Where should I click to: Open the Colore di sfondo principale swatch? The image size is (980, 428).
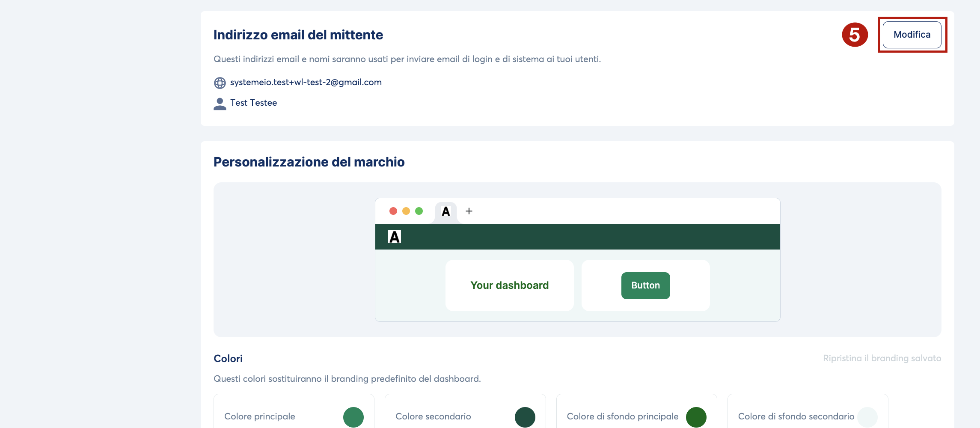[696, 417]
